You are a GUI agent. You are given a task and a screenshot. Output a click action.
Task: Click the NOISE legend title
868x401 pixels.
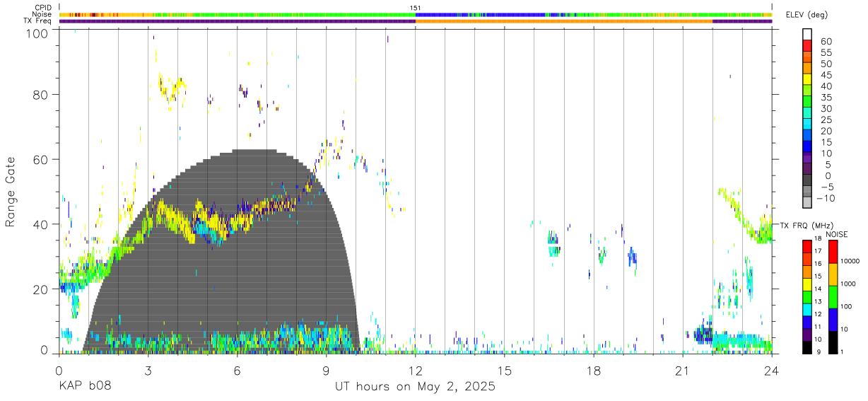(836, 233)
